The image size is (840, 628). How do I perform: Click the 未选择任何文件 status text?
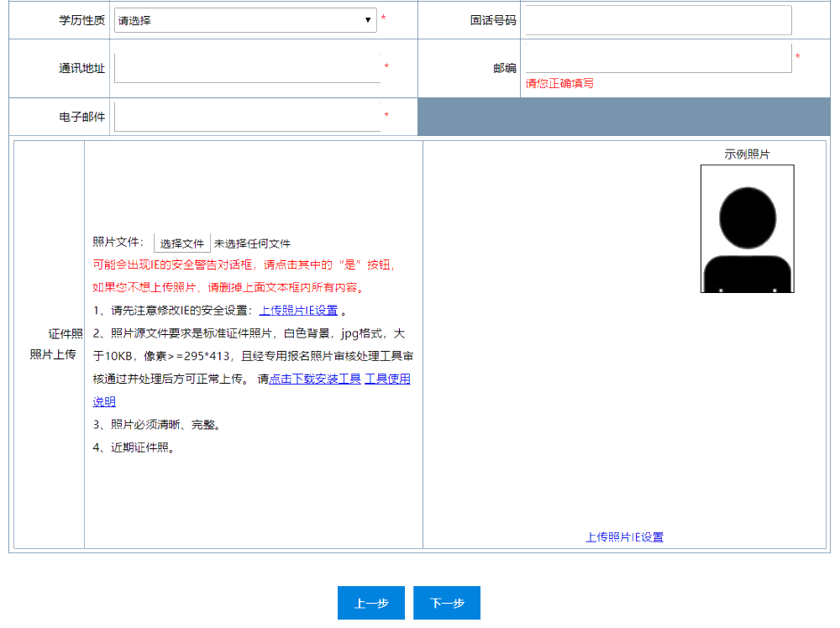pos(252,242)
